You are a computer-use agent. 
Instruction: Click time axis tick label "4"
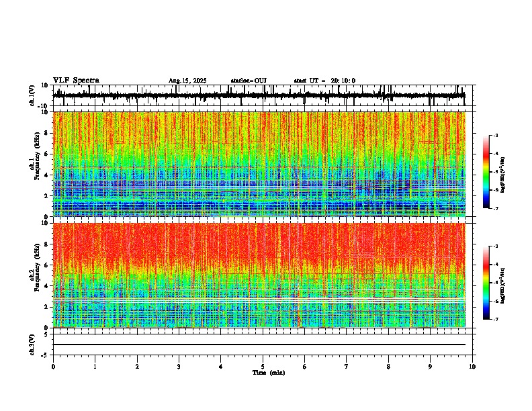point(221,367)
